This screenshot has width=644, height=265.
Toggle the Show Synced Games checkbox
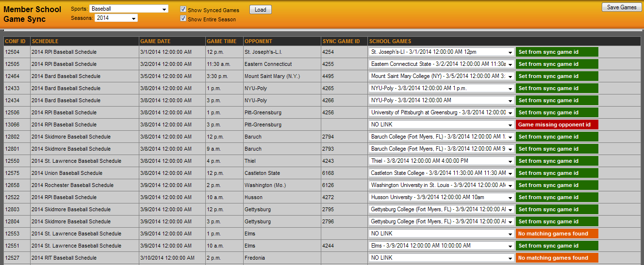[183, 9]
